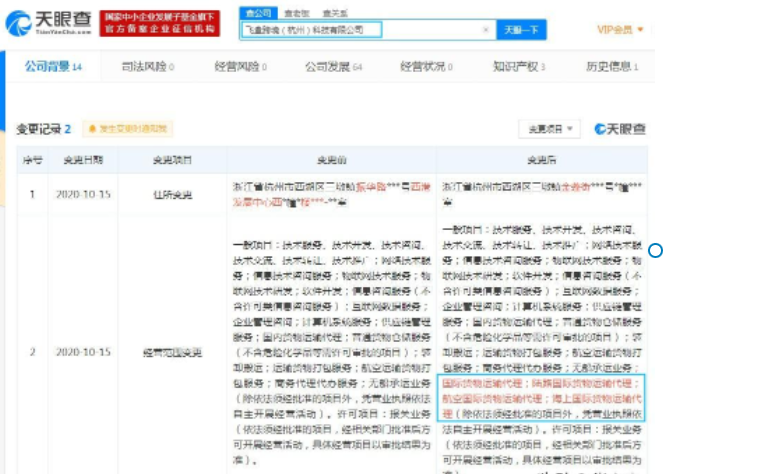Select the 查公司 search tab
The height and width of the screenshot is (474, 763).
coord(258,13)
